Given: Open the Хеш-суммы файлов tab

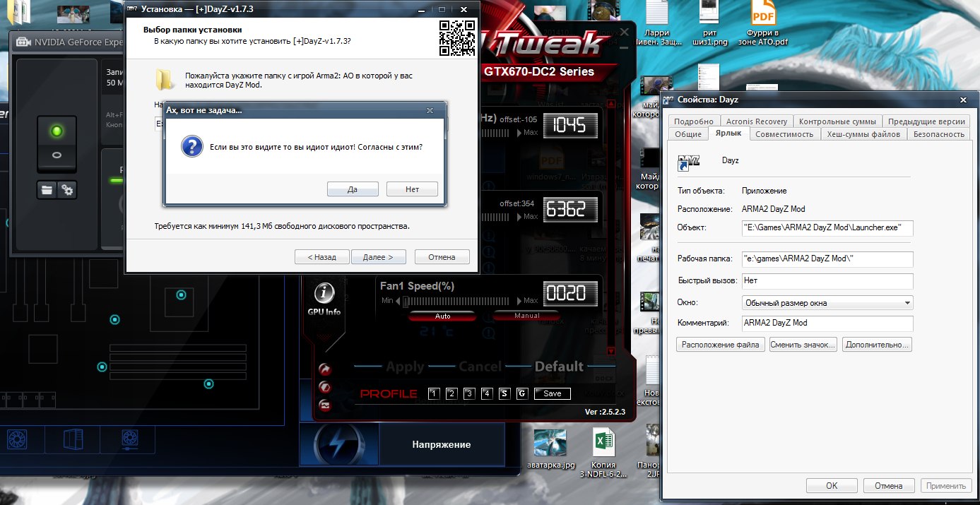Looking at the screenshot, I should (x=863, y=133).
